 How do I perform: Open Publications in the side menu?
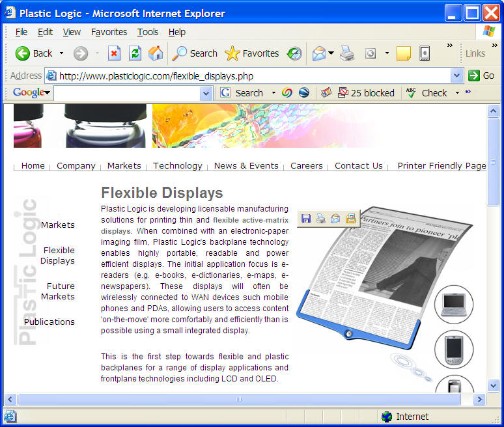coord(49,322)
